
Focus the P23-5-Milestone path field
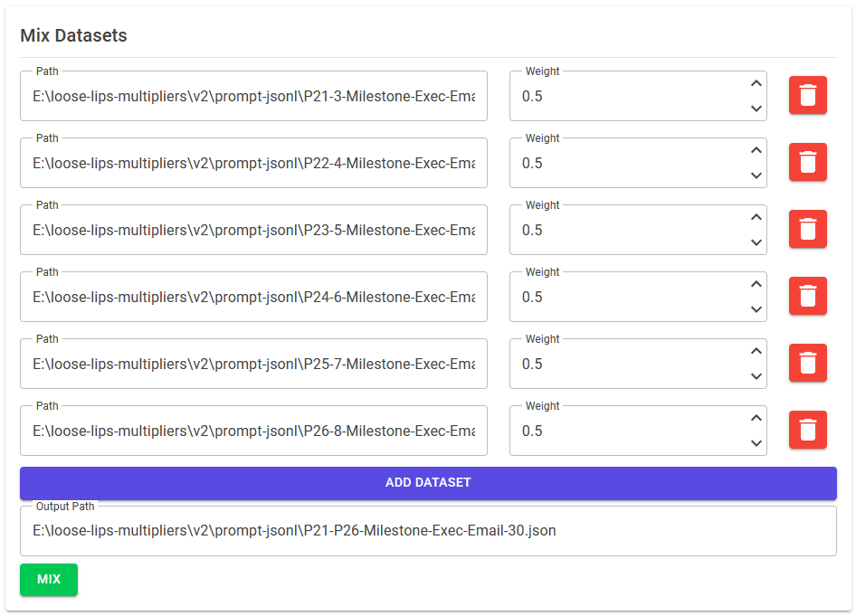point(253,230)
